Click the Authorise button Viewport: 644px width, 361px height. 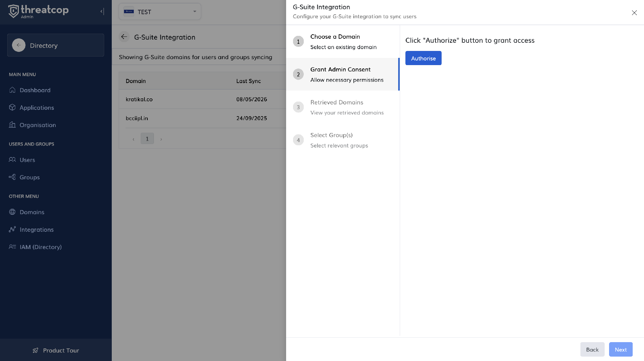[423, 58]
